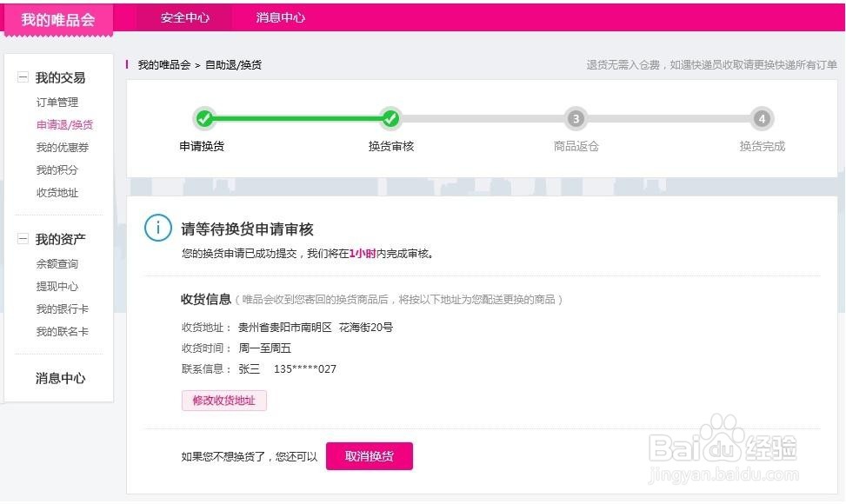The image size is (846, 504).
Task: Click the 修改收货地址 button
Action: (x=223, y=401)
